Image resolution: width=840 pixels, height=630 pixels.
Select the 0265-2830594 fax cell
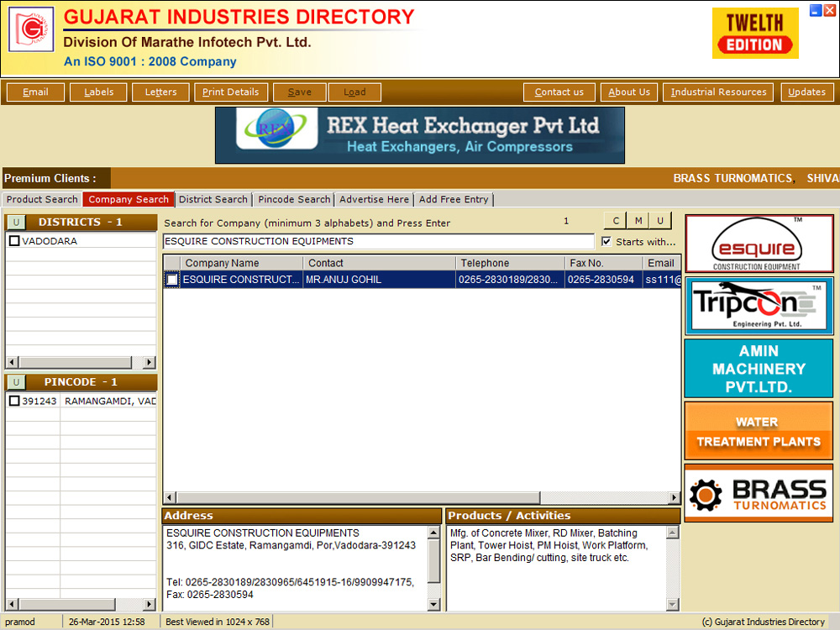(604, 280)
